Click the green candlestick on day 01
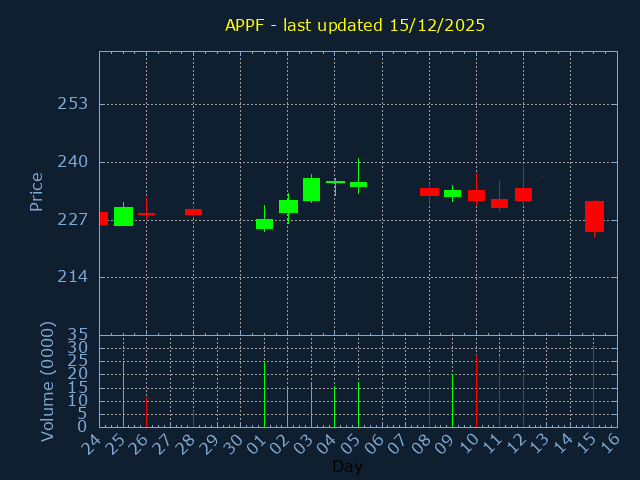This screenshot has width=640, height=480. (x=264, y=224)
